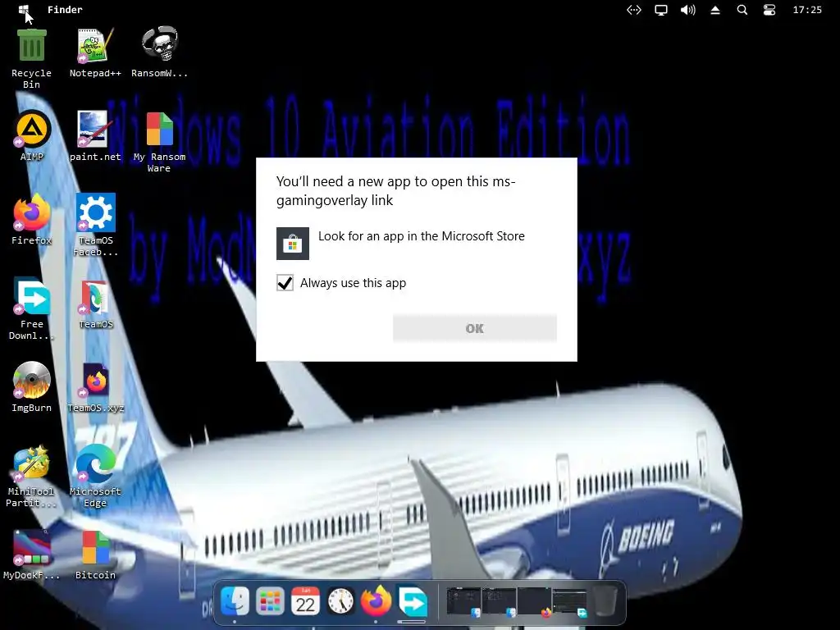This screenshot has width=840, height=630.
Task: Click the display monitor icon in menu bar
Action: 661,10
